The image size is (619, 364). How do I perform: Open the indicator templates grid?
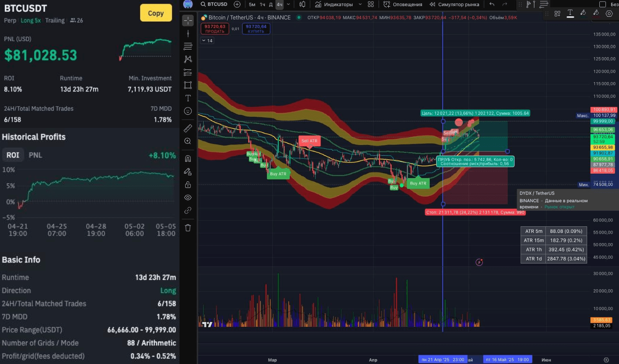(x=371, y=4)
